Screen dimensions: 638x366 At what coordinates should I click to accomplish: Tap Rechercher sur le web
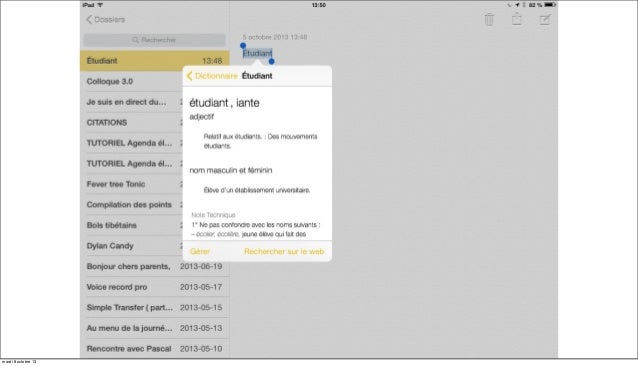click(284, 251)
